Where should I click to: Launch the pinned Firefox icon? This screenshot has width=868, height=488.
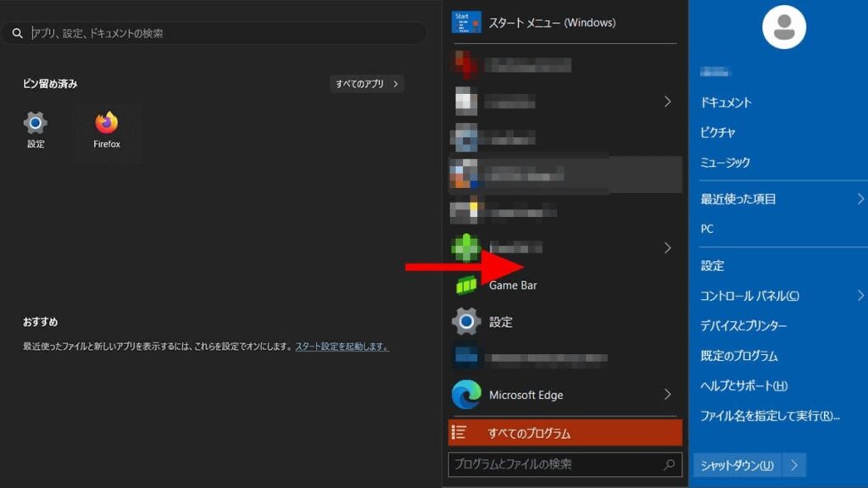[x=106, y=122]
